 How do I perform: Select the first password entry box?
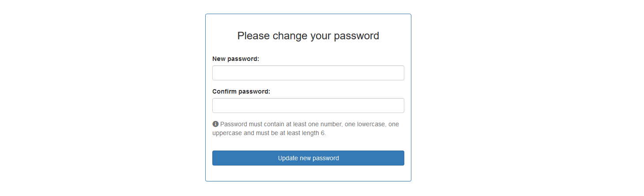tap(308, 73)
